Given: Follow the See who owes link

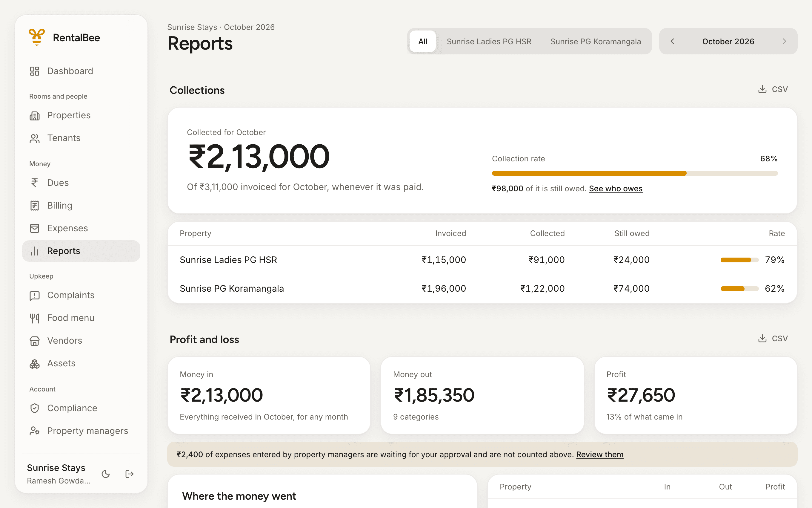Looking at the screenshot, I should [616, 189].
